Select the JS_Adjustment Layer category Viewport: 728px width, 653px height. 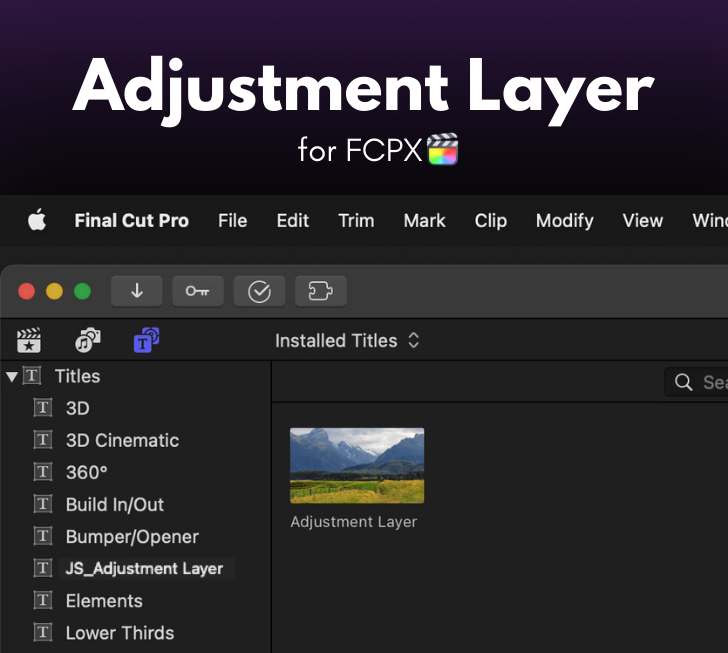point(144,568)
